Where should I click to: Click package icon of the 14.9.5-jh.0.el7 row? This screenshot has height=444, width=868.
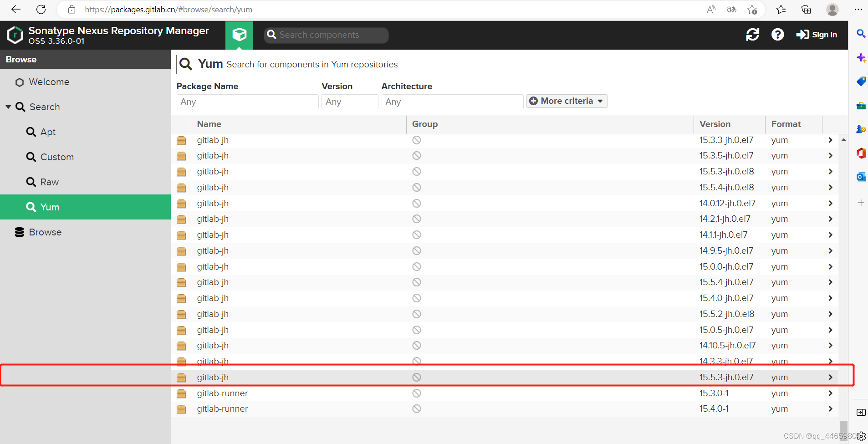click(x=181, y=251)
